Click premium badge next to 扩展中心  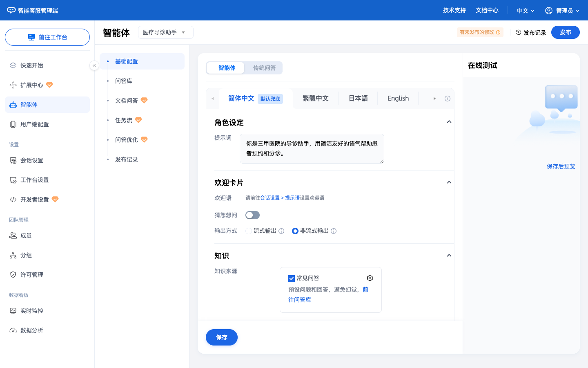point(49,85)
